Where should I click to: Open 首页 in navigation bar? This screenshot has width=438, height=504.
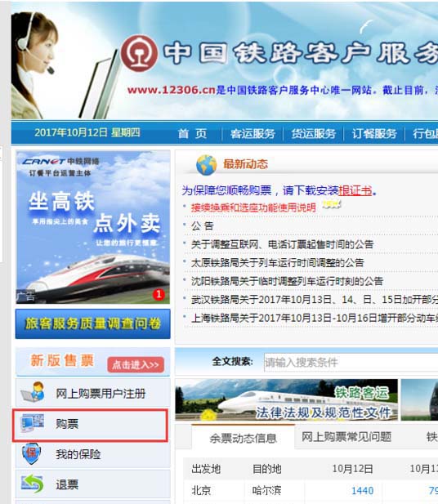(192, 133)
